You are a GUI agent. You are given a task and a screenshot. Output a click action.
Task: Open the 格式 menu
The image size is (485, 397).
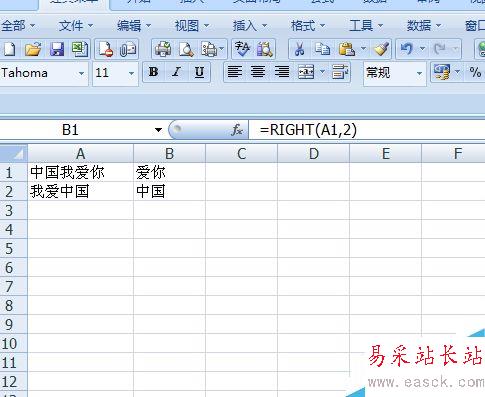click(x=308, y=26)
